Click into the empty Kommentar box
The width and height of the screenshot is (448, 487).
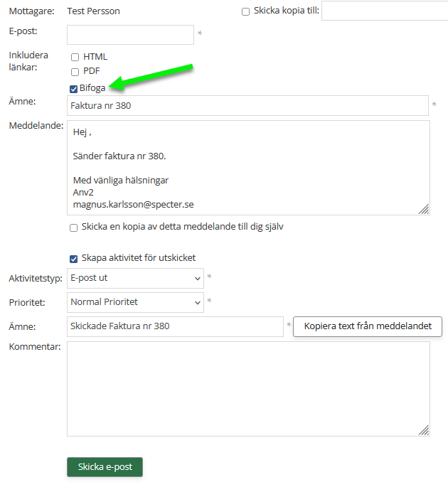tap(247, 388)
